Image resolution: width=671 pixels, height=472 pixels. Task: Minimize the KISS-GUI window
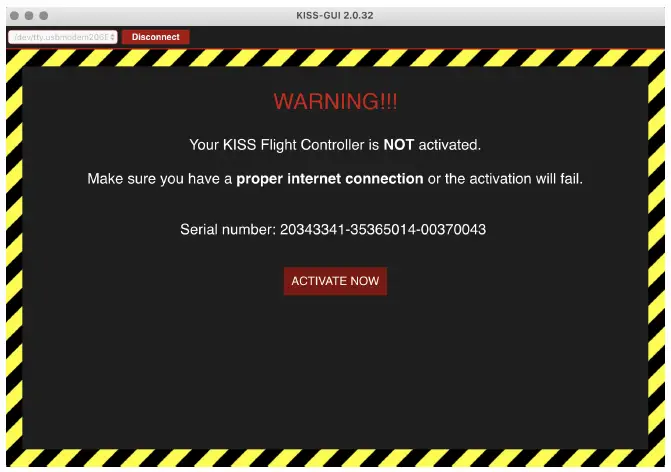pos(29,16)
